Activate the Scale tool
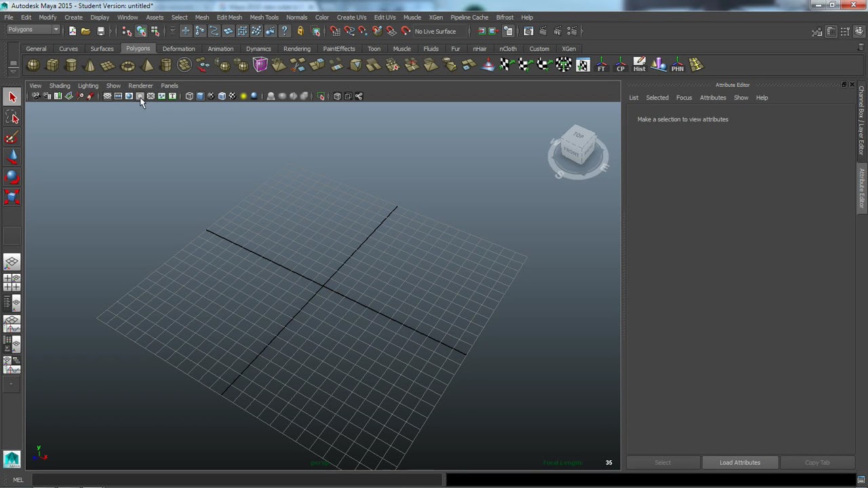868x488 pixels. tap(12, 197)
